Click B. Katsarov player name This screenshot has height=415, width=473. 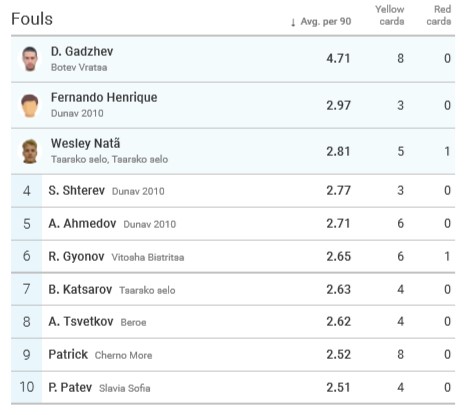point(80,289)
